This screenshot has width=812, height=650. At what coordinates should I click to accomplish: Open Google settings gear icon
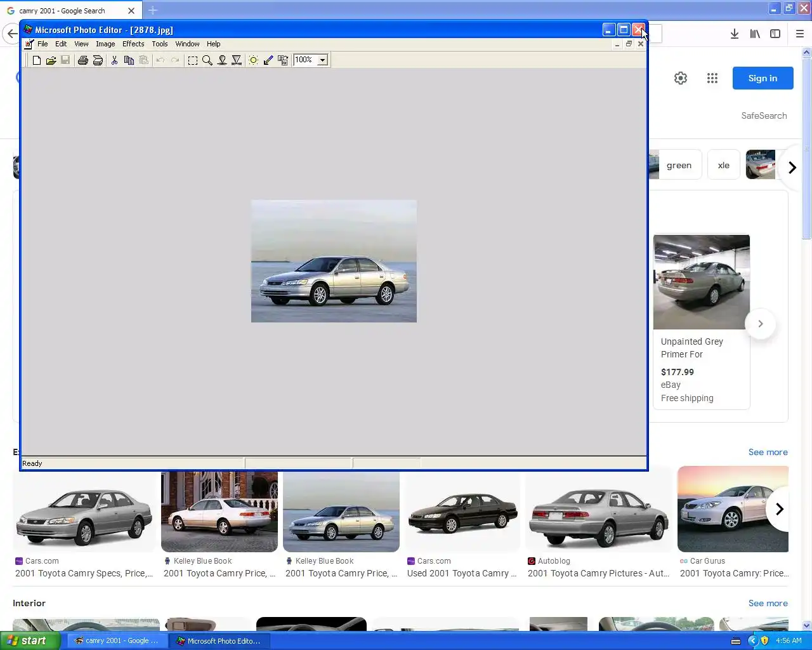[x=681, y=78]
